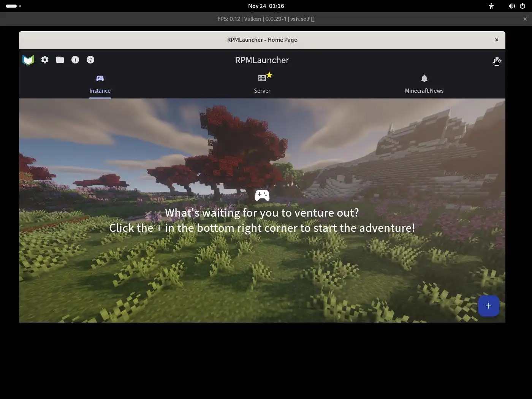Open the account manager icon
Screen dimensions: 532x399
(497, 60)
